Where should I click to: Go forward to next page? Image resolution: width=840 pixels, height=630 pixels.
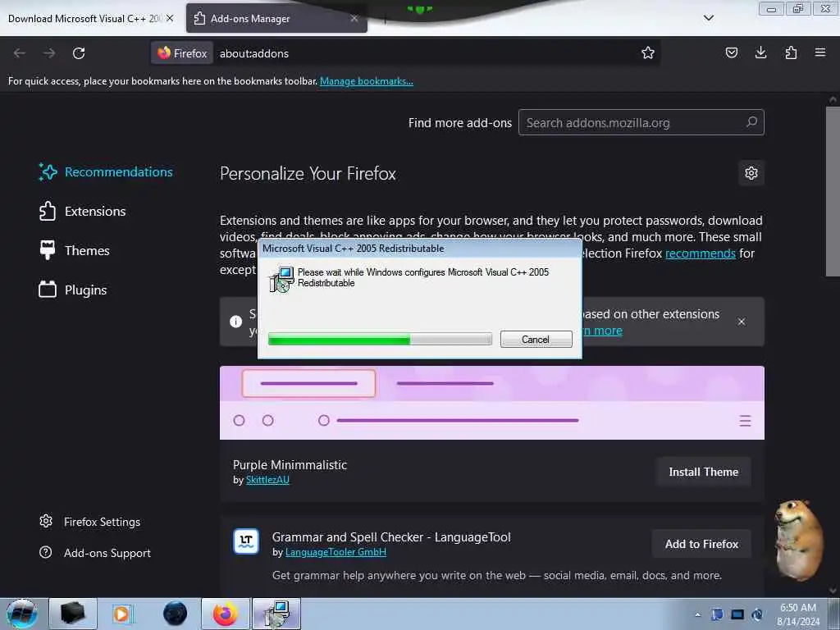tap(49, 53)
